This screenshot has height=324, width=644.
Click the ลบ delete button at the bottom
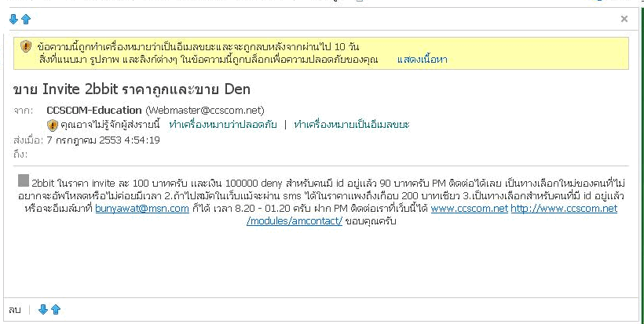(14, 310)
